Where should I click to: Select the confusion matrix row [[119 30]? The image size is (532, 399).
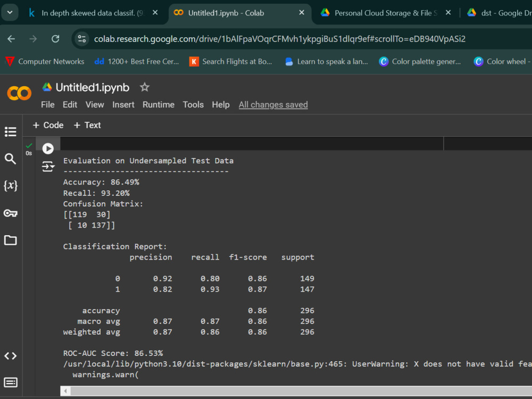[87, 214]
